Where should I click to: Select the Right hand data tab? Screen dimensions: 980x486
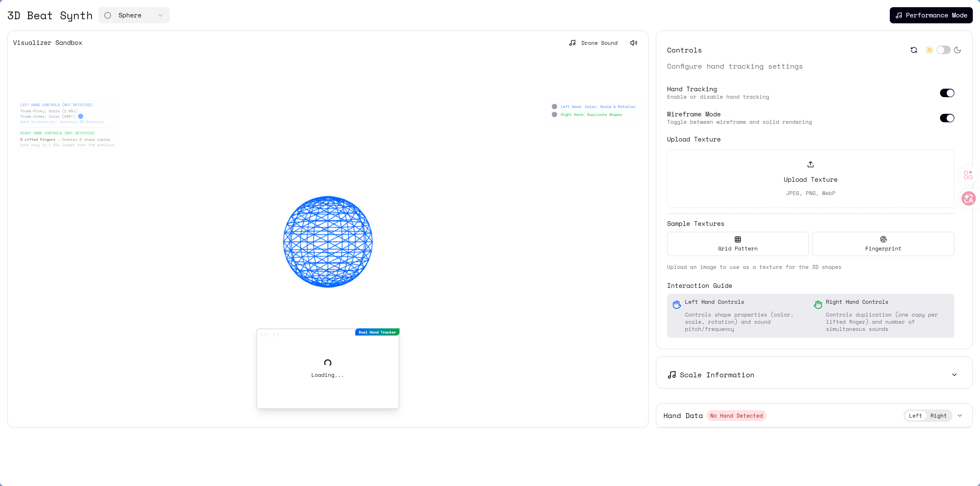(x=938, y=416)
